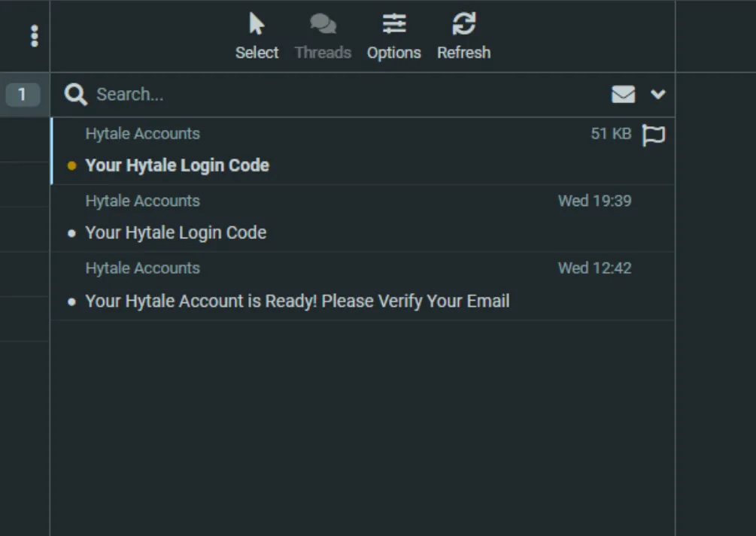
Task: Click the Threads speech bubbles icon
Action: click(323, 25)
